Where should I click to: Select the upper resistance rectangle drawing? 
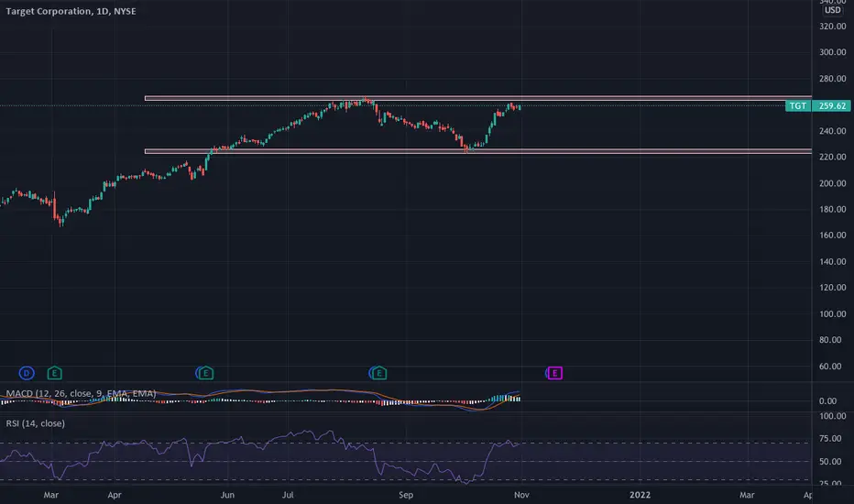[x=478, y=99]
